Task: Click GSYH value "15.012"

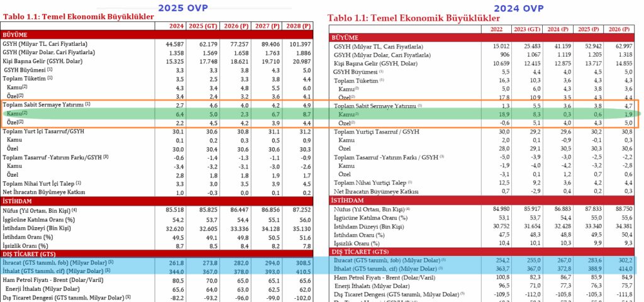Action: [501, 47]
